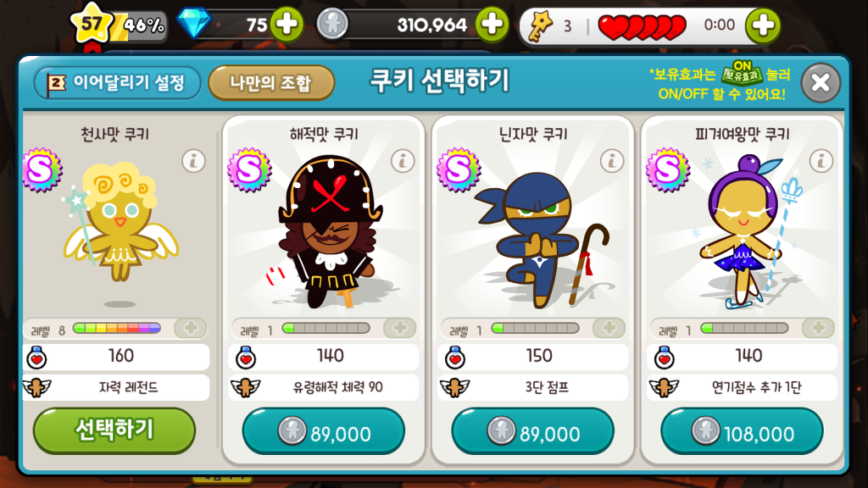868x488 pixels.
Task: Add more coins with the plus icon
Action: coord(492,25)
